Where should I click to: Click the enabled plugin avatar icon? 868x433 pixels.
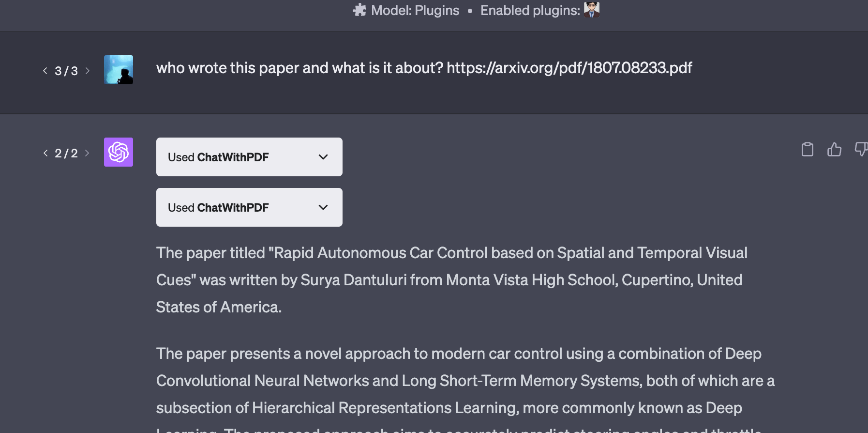coord(591,10)
